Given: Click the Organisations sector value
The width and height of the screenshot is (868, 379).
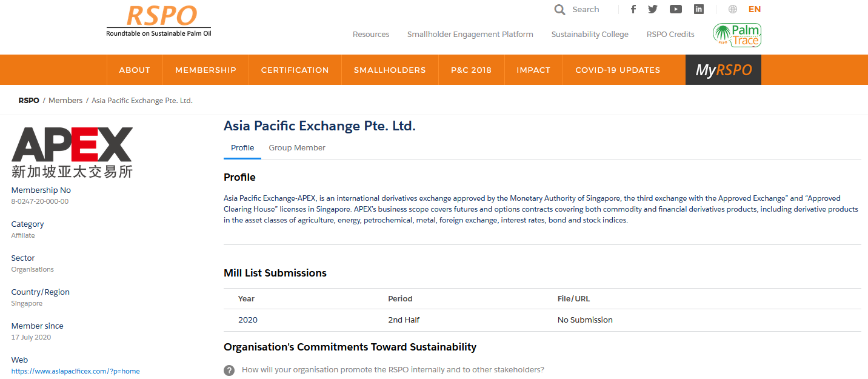Looking at the screenshot, I should point(32,269).
